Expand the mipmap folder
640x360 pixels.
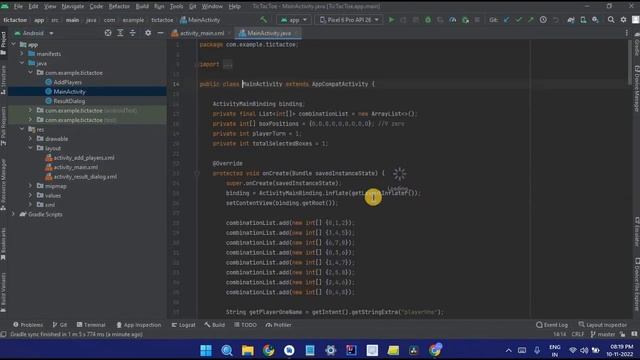point(30,186)
